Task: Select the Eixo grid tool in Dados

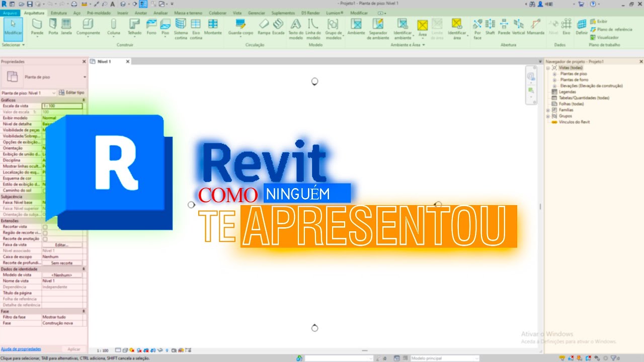Action: 567,26
